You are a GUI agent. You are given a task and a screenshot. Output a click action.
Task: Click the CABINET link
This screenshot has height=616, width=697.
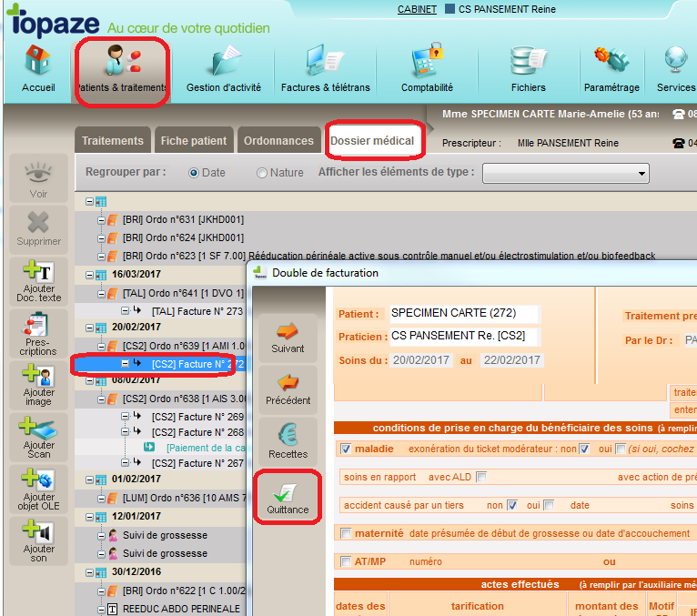click(x=417, y=9)
